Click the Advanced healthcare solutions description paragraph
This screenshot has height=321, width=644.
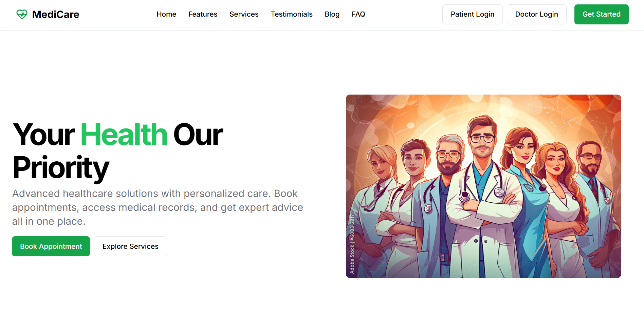click(x=158, y=207)
